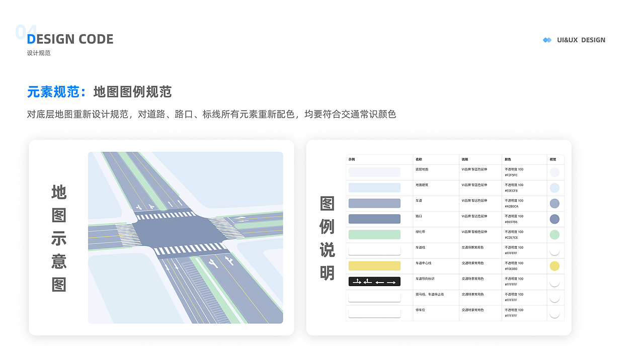Viewport: 644px width, 362px height.
Task: Select the 斑马线、车道停止线 sample rectangle
Action: tap(374, 297)
